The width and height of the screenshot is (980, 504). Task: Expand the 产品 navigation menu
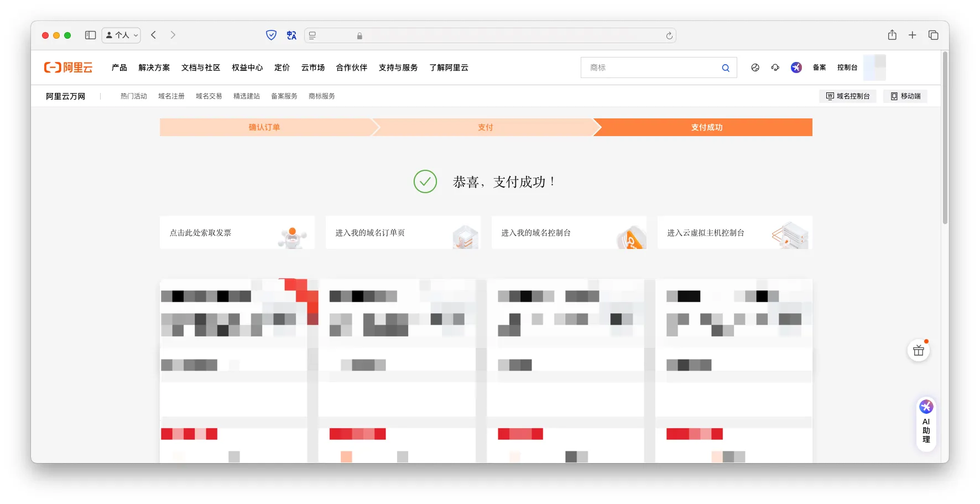coord(119,67)
